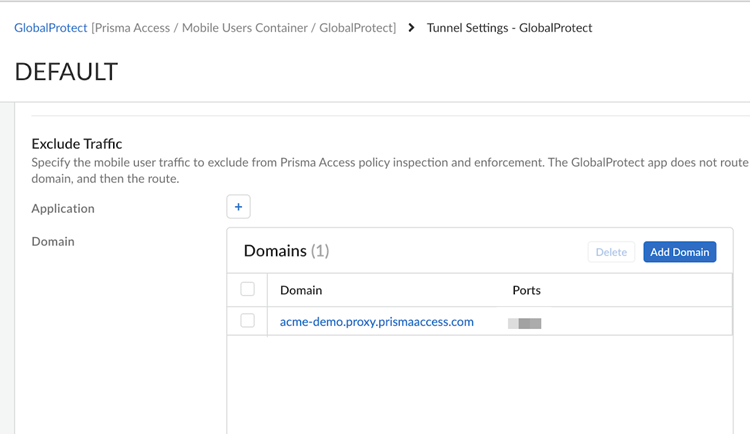Viewport: 750px width, 434px height.
Task: Click the DEFAULT page heading
Action: 66,72
